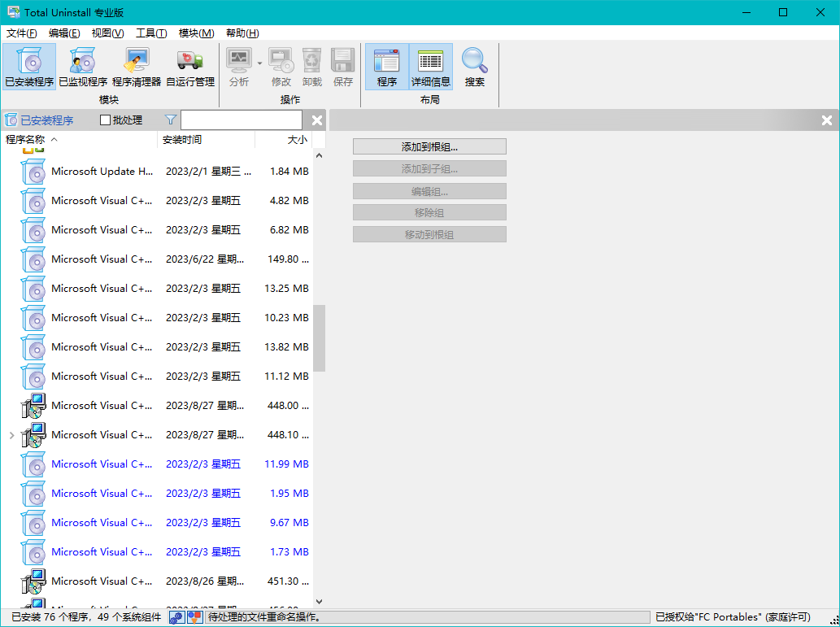Click the red-blue status bar icon
This screenshot has height=627, width=840.
pyautogui.click(x=195, y=617)
